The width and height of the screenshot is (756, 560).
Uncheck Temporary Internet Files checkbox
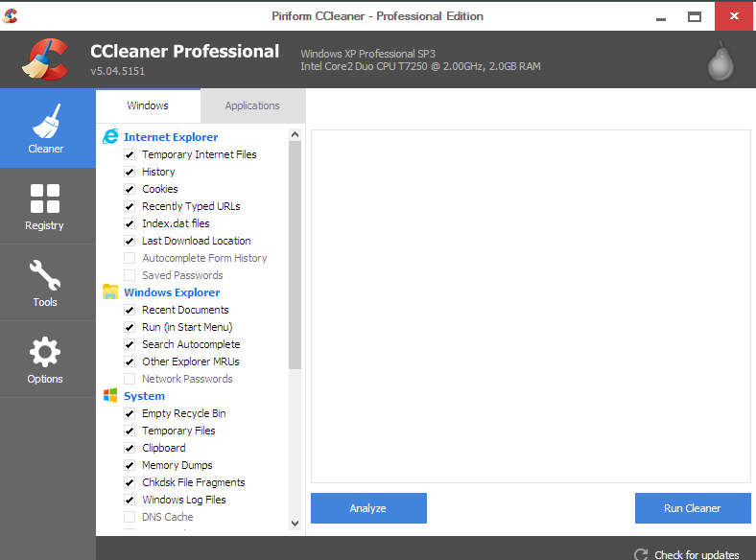(130, 154)
